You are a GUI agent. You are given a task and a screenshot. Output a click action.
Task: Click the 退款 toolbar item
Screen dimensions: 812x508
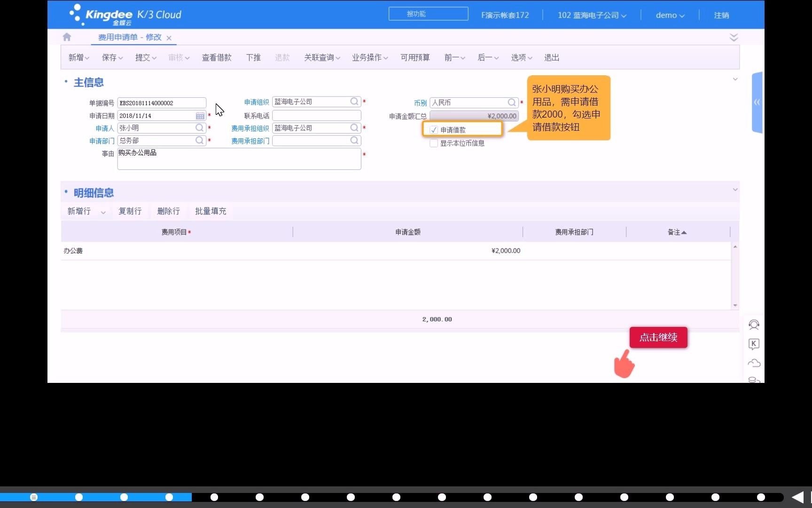pyautogui.click(x=282, y=57)
